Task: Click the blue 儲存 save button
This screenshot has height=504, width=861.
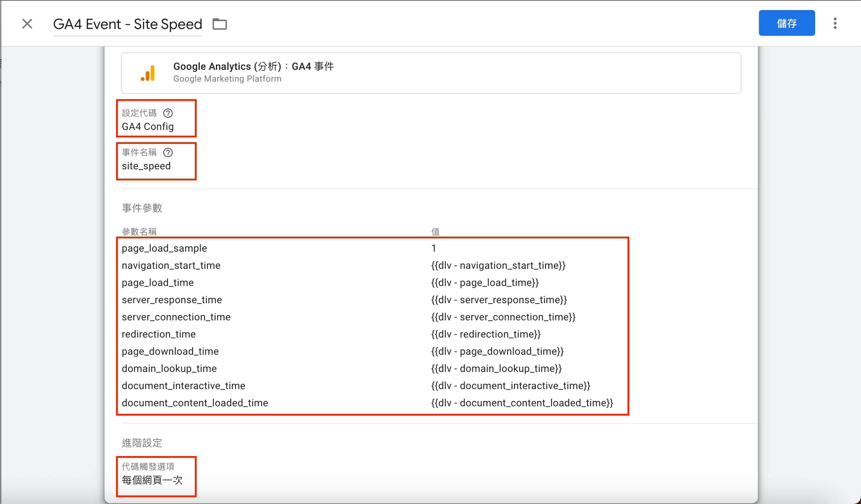Action: click(x=787, y=23)
